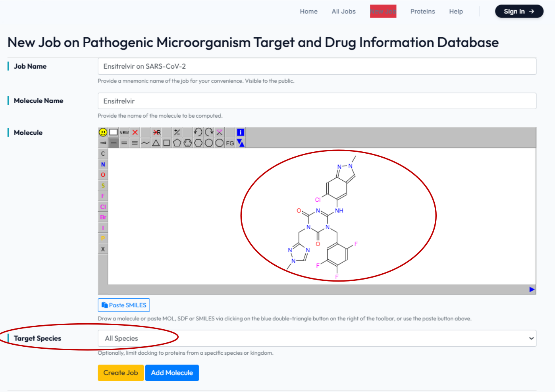Select the delete R-group tool
555x392 pixels.
click(157, 132)
